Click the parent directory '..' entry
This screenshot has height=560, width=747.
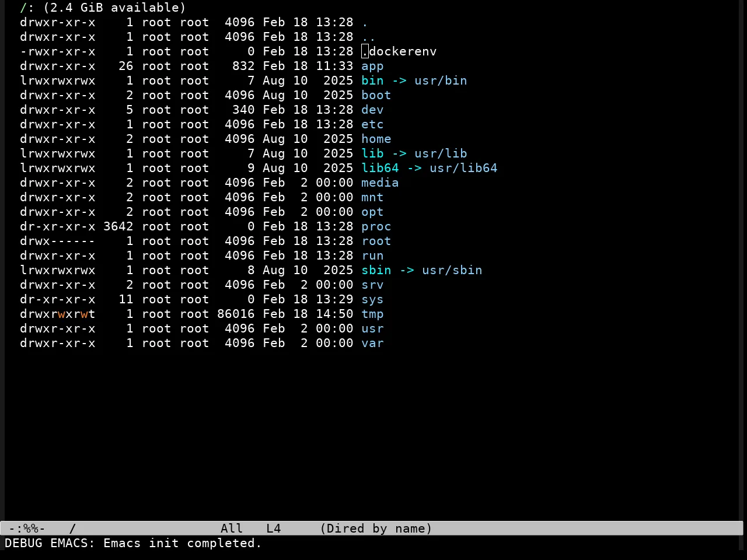pos(369,37)
